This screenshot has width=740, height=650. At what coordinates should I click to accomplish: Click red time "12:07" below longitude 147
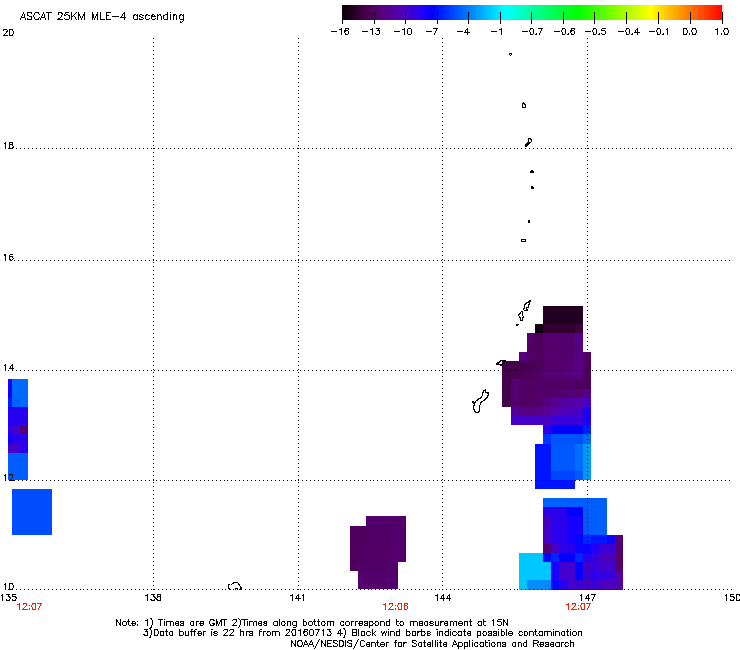[x=578, y=607]
